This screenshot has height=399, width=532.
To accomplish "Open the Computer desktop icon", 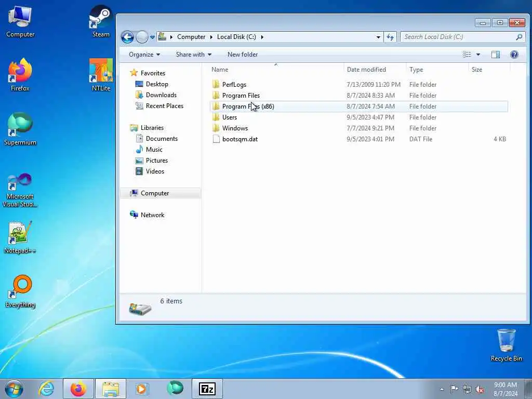I will tap(20, 22).
